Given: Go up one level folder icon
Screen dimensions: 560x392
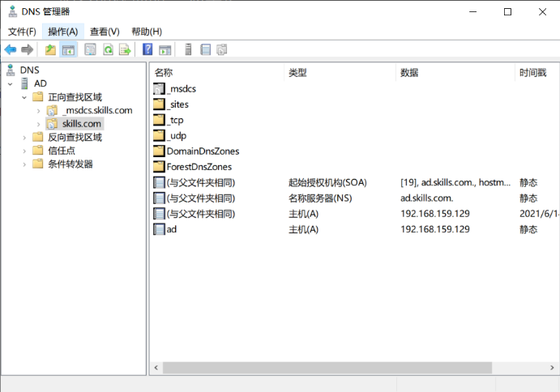Looking at the screenshot, I should click(50, 49).
